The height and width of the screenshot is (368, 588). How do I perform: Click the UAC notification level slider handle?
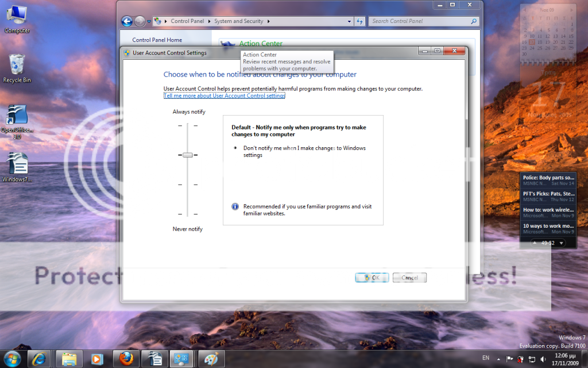[x=187, y=155]
